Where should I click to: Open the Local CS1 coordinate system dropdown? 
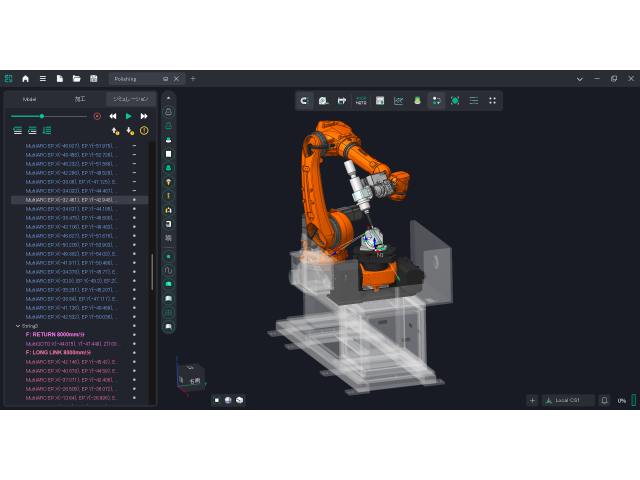[569, 400]
